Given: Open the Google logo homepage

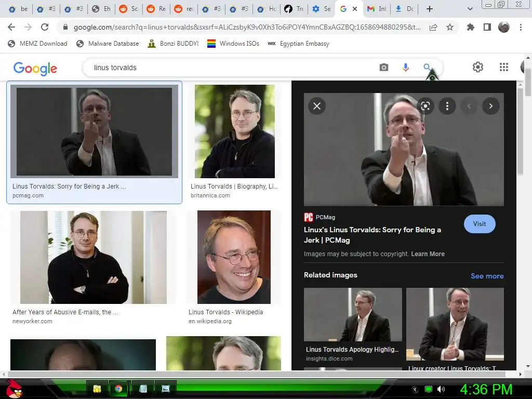Looking at the screenshot, I should [35, 68].
